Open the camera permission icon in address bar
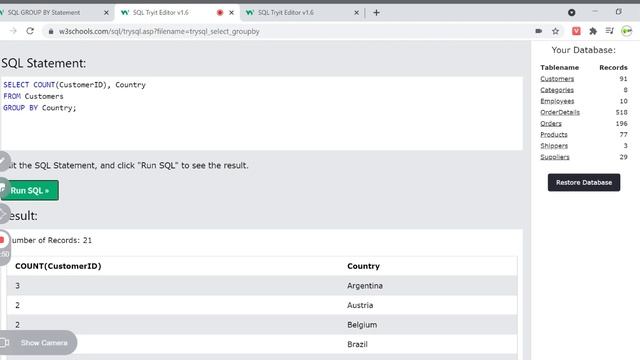 [539, 31]
